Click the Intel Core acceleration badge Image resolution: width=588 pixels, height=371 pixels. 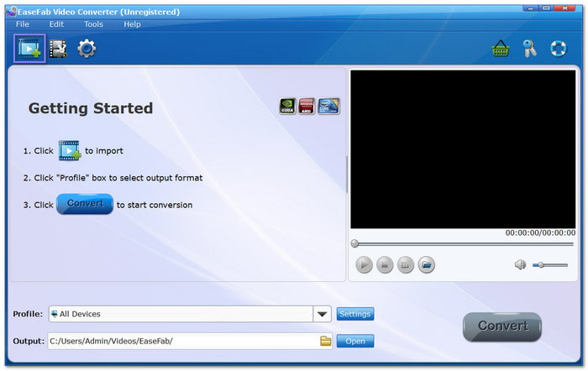(x=328, y=106)
